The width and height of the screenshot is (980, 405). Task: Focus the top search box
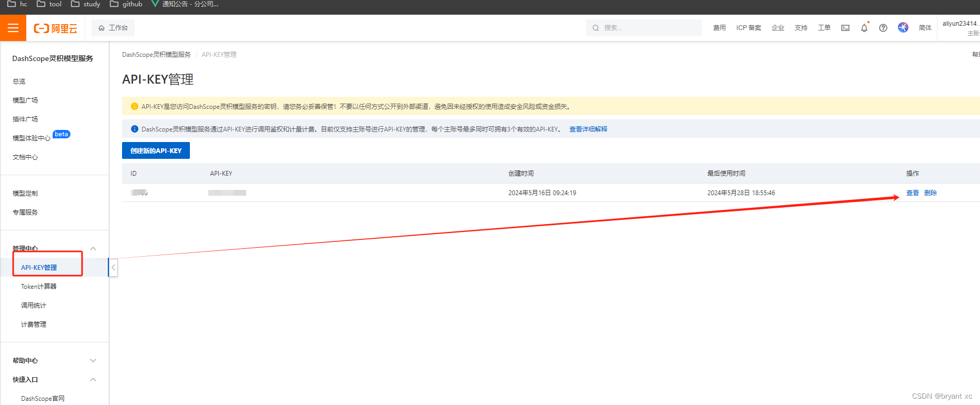tap(644, 28)
